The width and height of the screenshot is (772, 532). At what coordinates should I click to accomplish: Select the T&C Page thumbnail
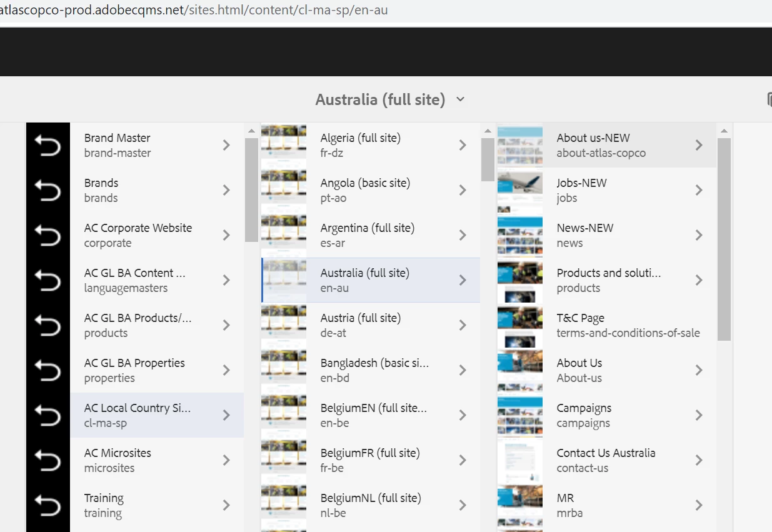pyautogui.click(x=520, y=325)
